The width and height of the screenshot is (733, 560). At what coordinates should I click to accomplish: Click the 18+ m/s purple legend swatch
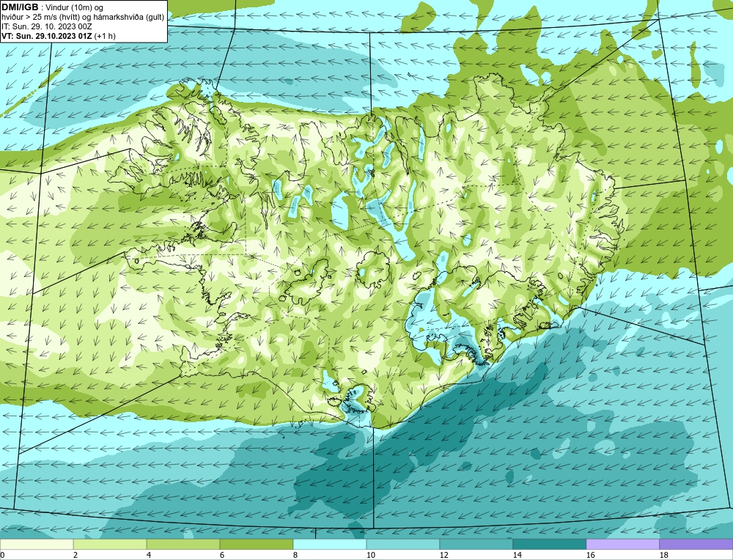pos(696,544)
